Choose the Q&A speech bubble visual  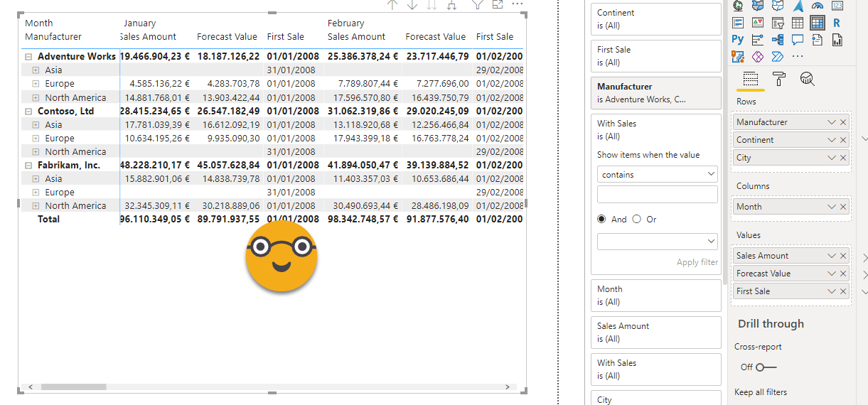[798, 40]
